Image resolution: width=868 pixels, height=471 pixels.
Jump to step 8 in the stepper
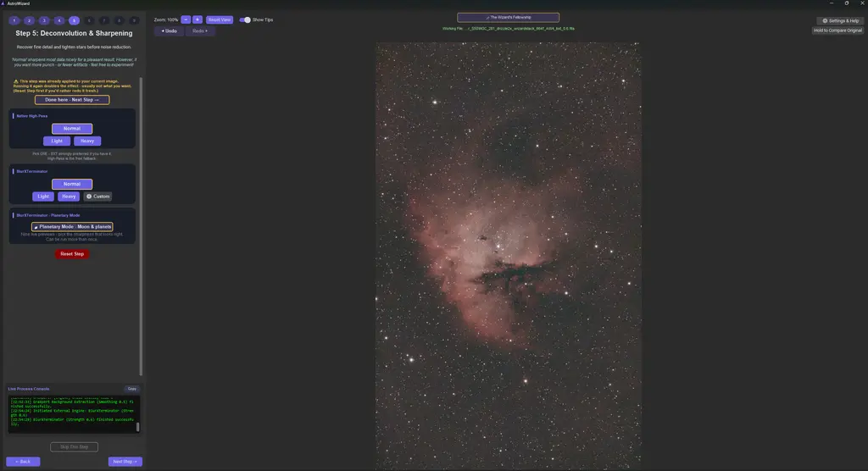click(x=119, y=20)
